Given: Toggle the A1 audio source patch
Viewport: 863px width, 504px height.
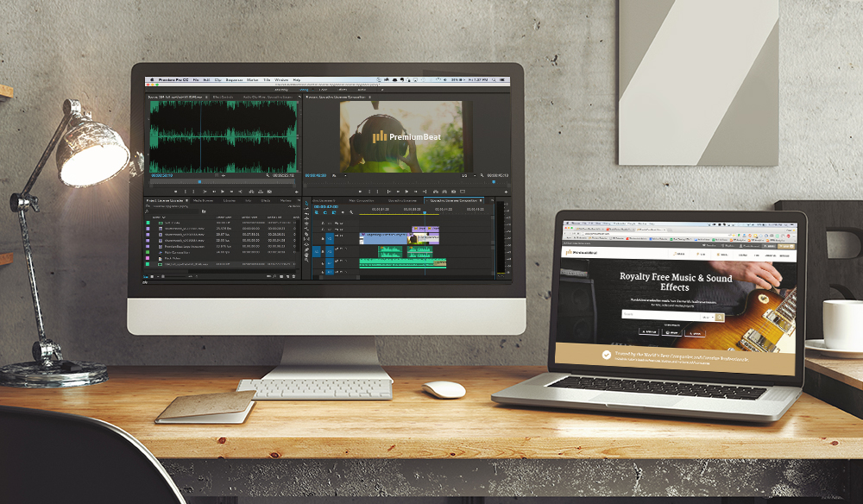Looking at the screenshot, I should (x=317, y=252).
